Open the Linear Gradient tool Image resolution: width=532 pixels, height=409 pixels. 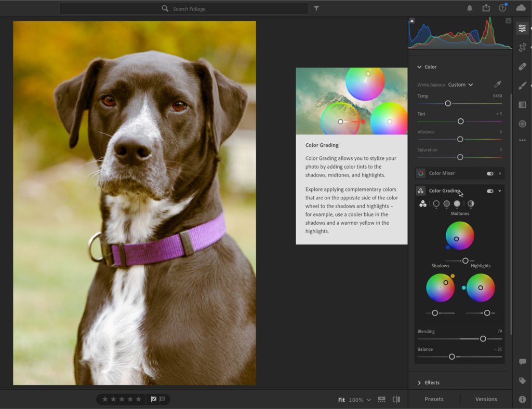pyautogui.click(x=522, y=105)
